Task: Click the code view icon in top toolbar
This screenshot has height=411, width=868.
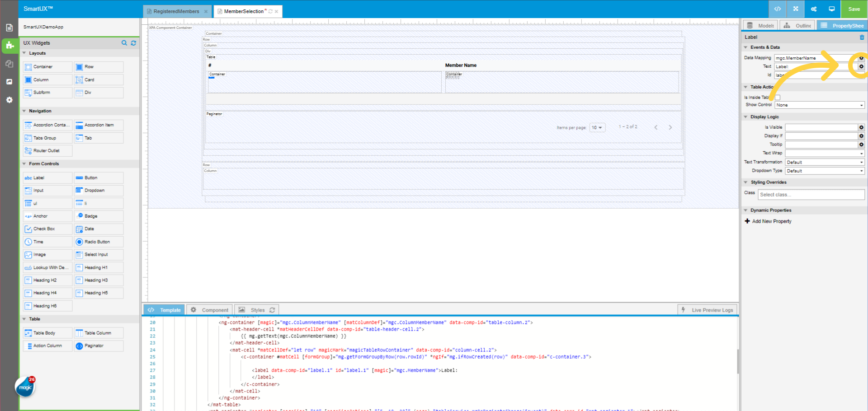Action: [x=778, y=9]
